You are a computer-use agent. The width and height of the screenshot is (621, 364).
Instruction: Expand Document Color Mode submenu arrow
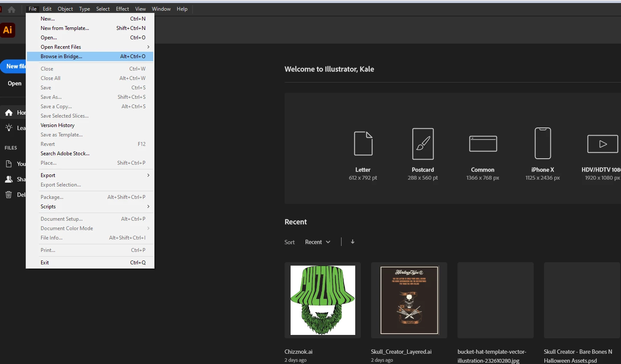tap(148, 228)
